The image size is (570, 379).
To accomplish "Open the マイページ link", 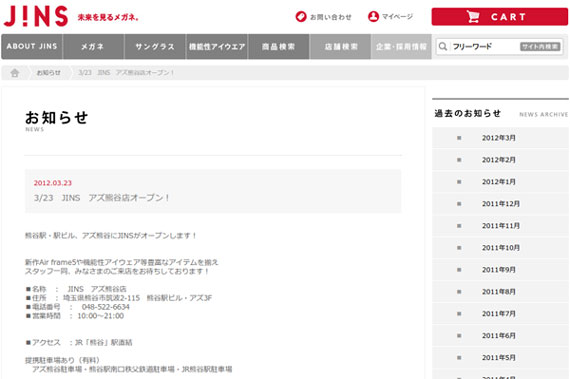I will (x=390, y=17).
